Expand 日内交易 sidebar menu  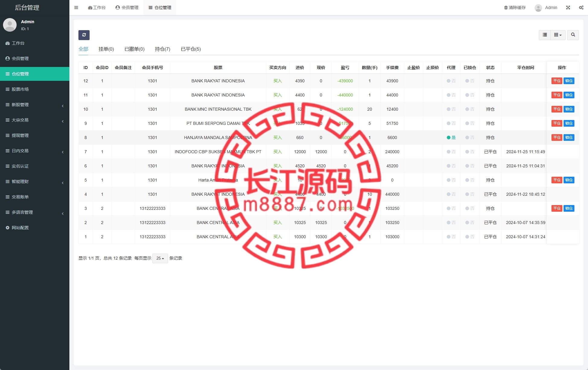click(x=35, y=151)
